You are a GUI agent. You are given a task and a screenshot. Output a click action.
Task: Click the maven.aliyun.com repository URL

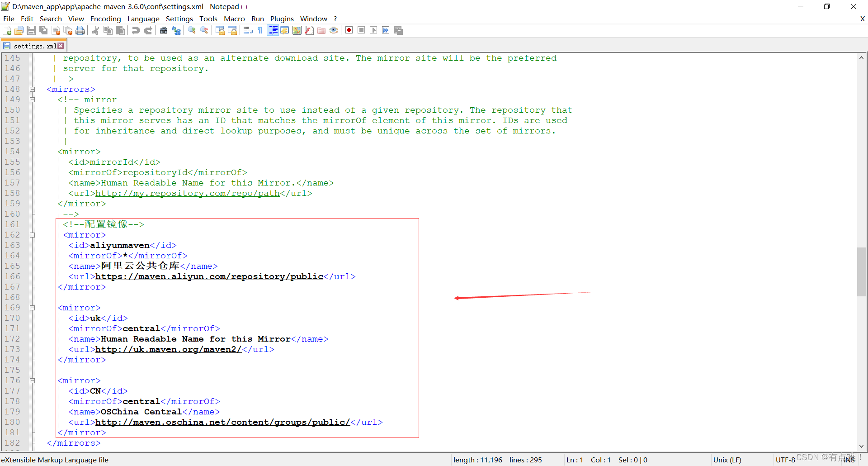click(x=209, y=276)
